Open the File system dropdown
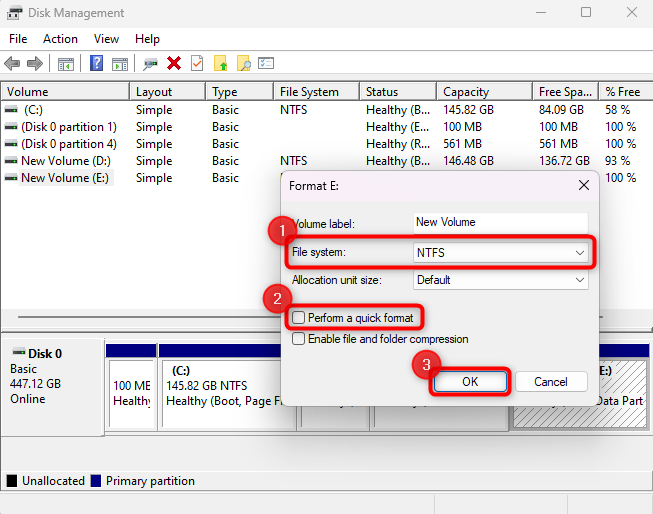The height and width of the screenshot is (514, 653). coord(501,253)
